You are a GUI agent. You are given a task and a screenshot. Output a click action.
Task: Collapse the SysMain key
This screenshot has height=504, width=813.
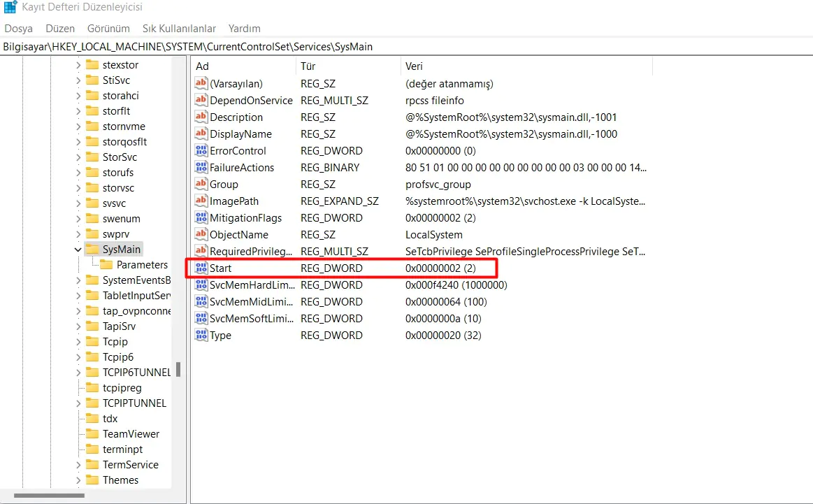pos(77,249)
